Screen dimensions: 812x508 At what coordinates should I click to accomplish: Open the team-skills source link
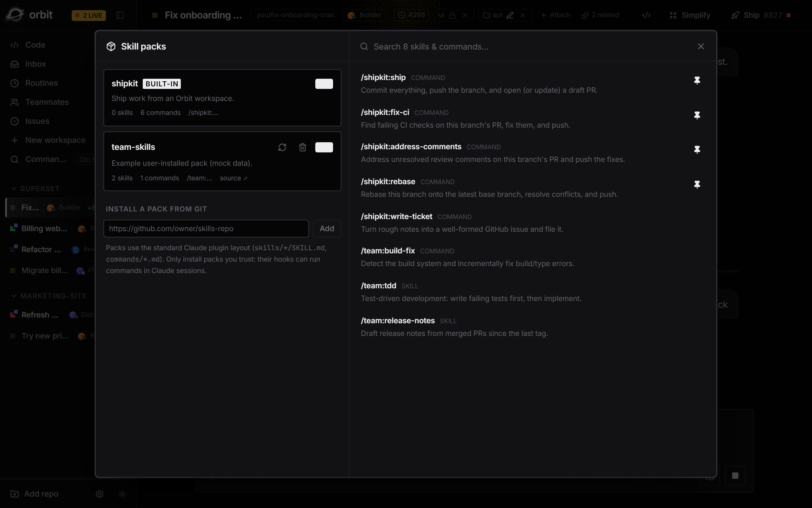[x=233, y=178]
